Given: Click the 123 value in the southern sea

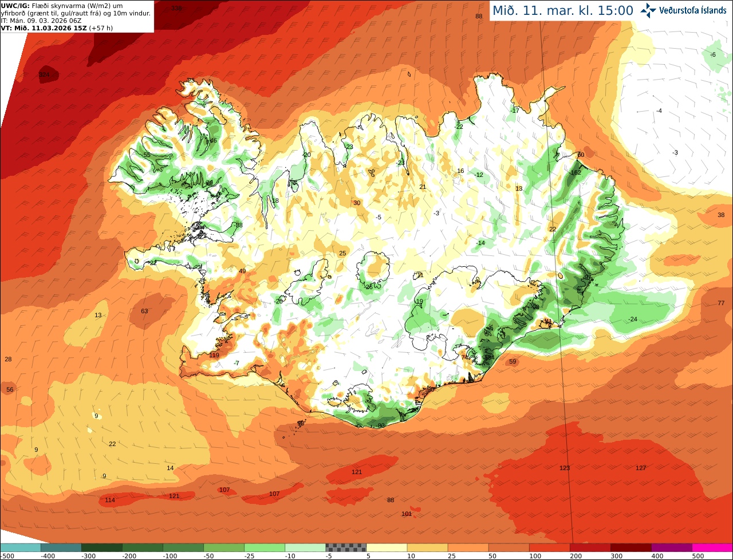Looking at the screenshot, I should (565, 468).
